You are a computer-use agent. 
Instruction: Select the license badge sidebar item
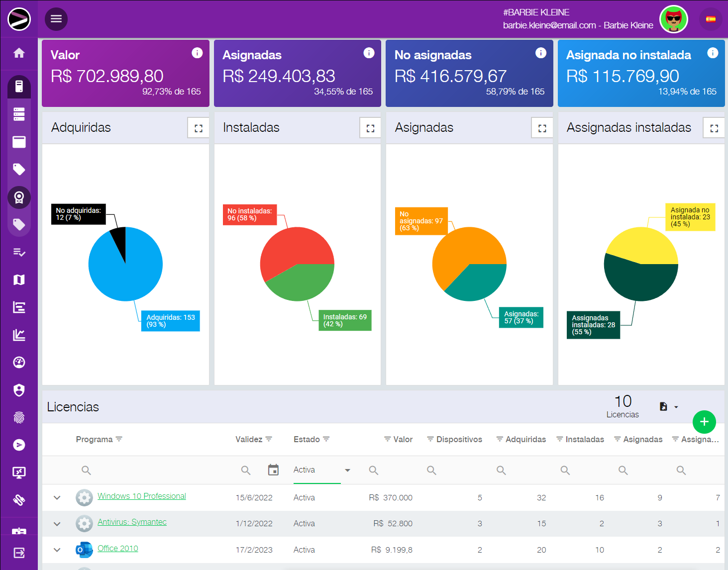point(19,197)
